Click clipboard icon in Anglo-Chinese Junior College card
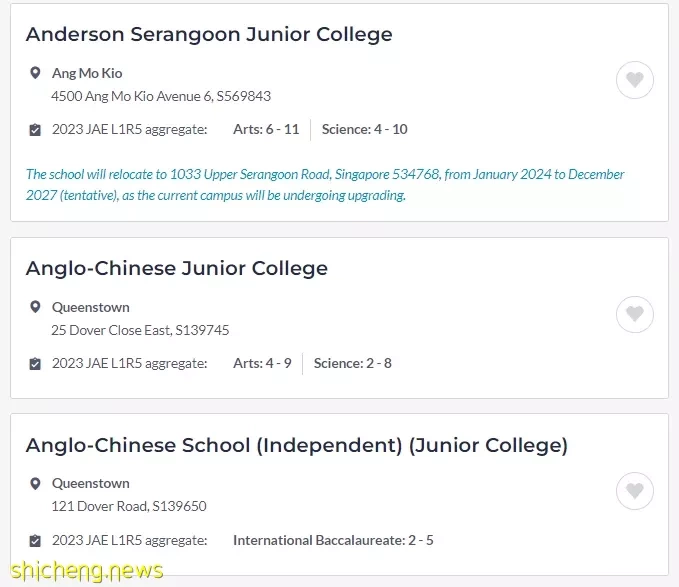679x587 pixels. (x=35, y=364)
